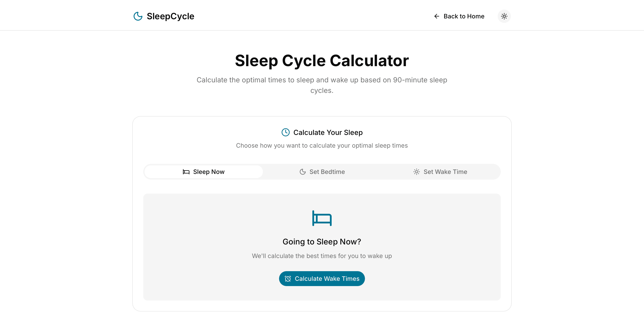Toggle the site theme using the header circle button
Image resolution: width=644 pixels, height=329 pixels.
504,16
